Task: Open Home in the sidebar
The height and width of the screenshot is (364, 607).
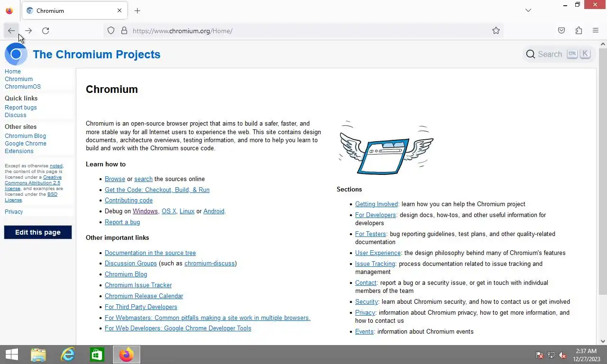Action: pyautogui.click(x=13, y=72)
